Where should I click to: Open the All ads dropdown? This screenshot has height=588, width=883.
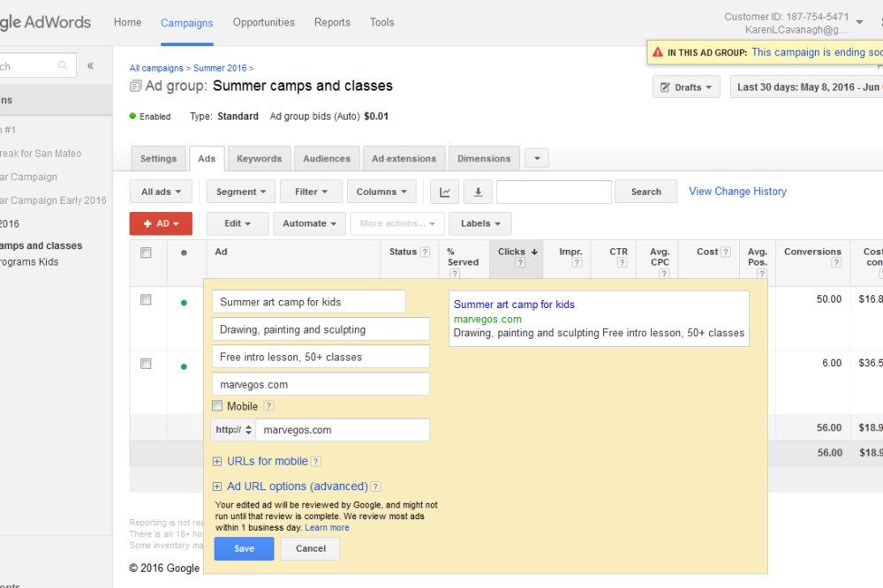tap(161, 192)
